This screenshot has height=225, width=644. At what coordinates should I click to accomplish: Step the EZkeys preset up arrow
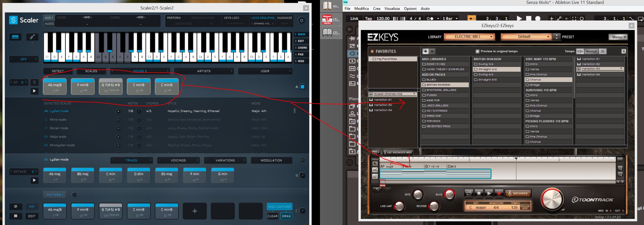(557, 35)
